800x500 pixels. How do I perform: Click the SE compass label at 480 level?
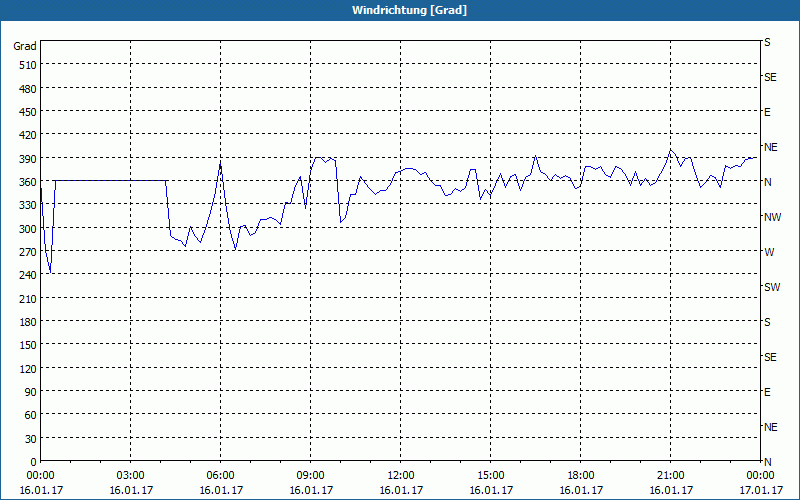[770, 77]
